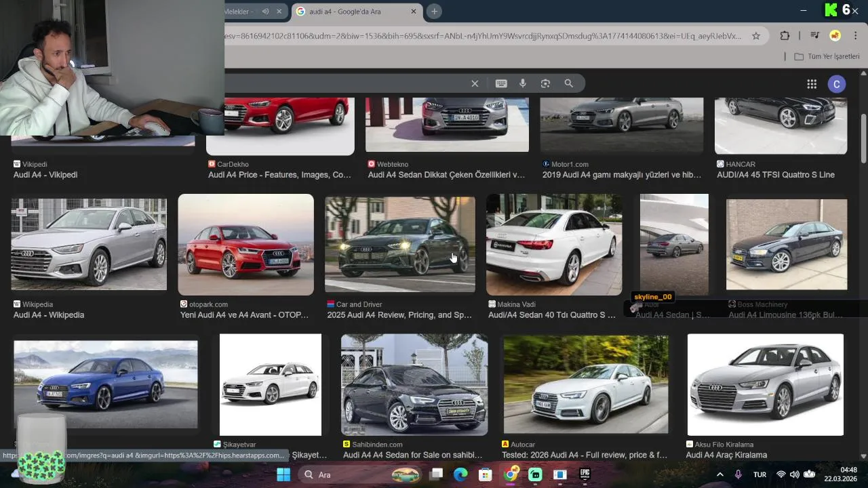Click the scrollbar down arrow
The image size is (868, 488).
pos(863,456)
